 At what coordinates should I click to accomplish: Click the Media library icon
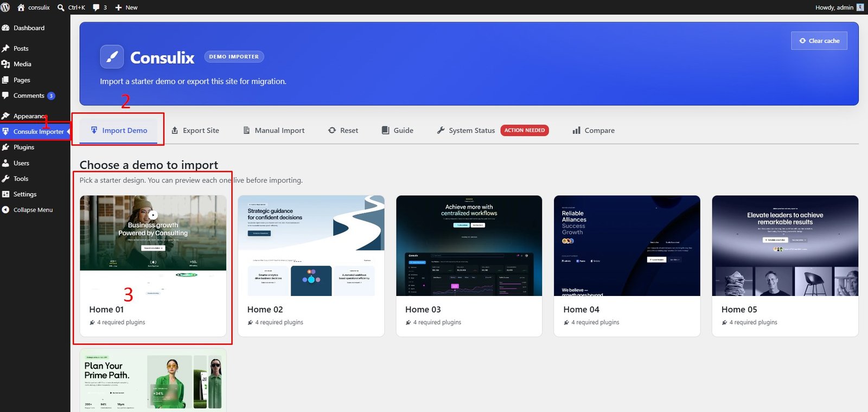(6, 64)
